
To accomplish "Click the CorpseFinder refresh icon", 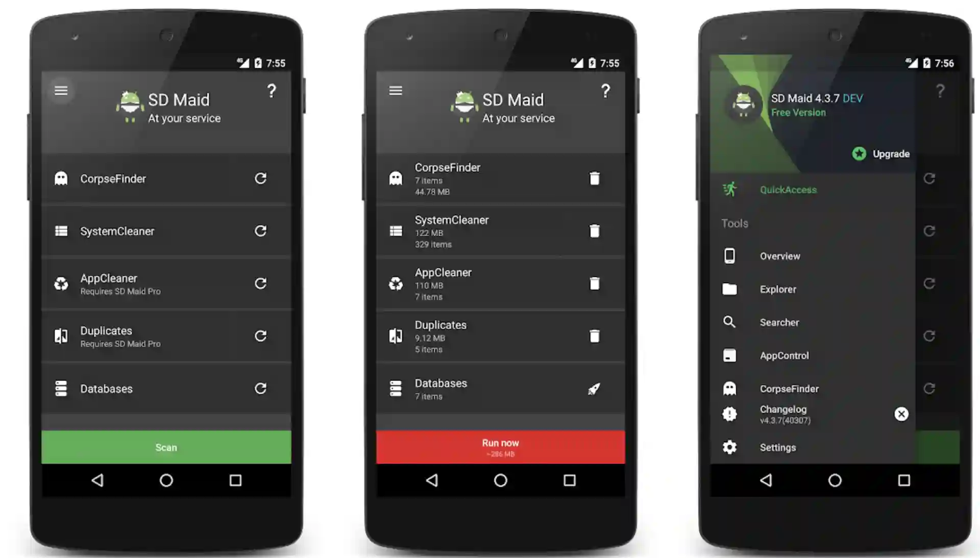I will (x=260, y=178).
